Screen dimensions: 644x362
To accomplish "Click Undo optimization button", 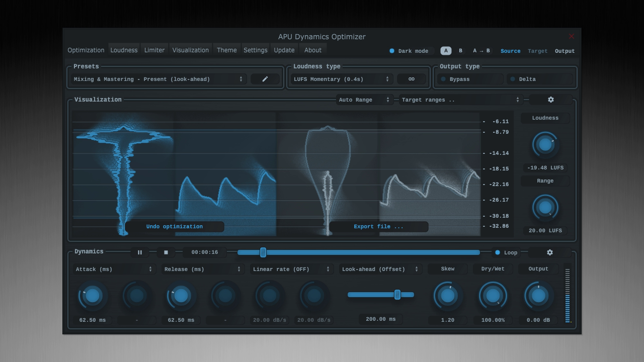I will click(x=175, y=227).
